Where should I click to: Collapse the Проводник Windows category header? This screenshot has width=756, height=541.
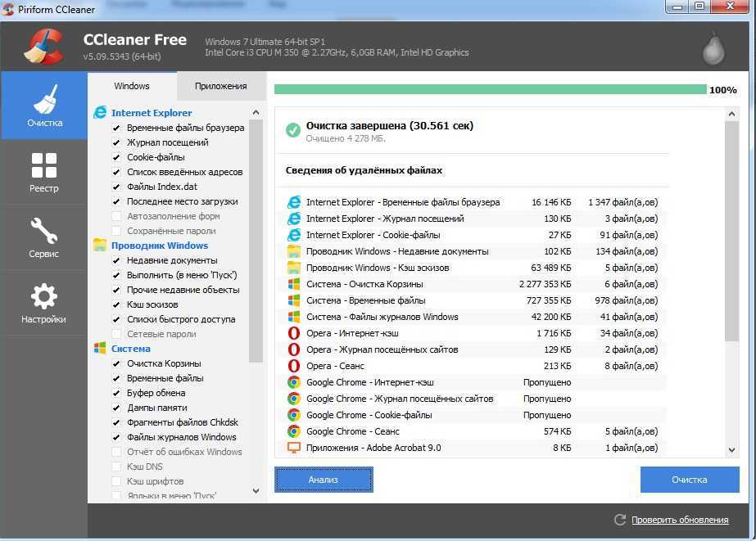click(x=160, y=246)
